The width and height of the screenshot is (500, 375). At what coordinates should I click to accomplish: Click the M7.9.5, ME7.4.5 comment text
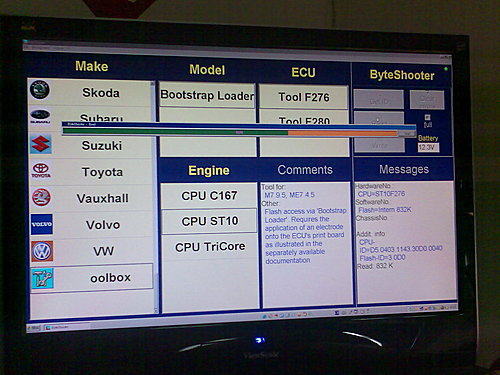[x=289, y=195]
